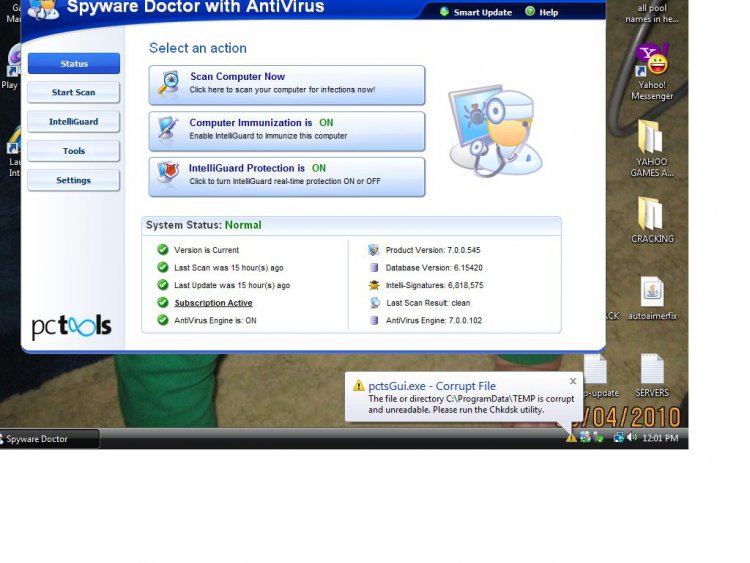Click the AntiVirus Engine version icon
Viewport: 750px width, 563px height.
tap(374, 320)
